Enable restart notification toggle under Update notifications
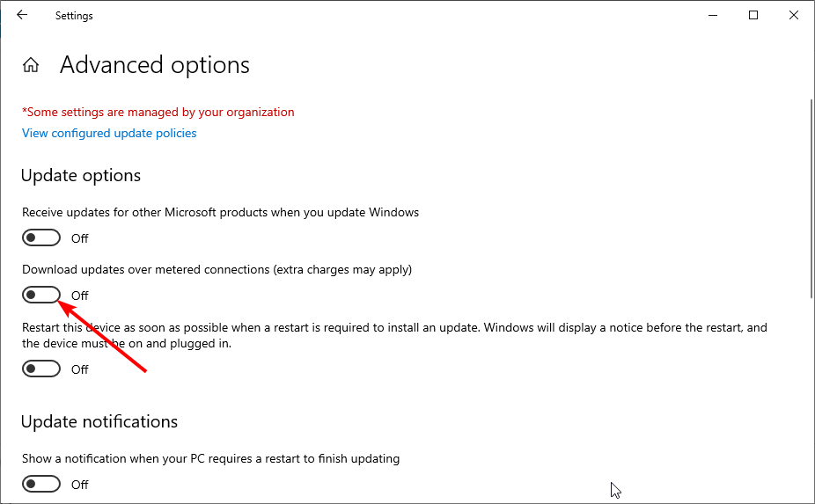 tap(41, 484)
